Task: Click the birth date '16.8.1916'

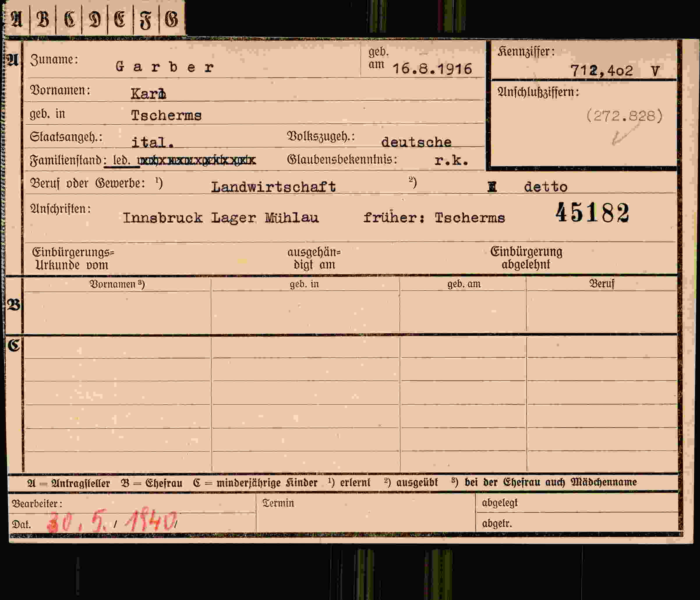Action: [432, 69]
